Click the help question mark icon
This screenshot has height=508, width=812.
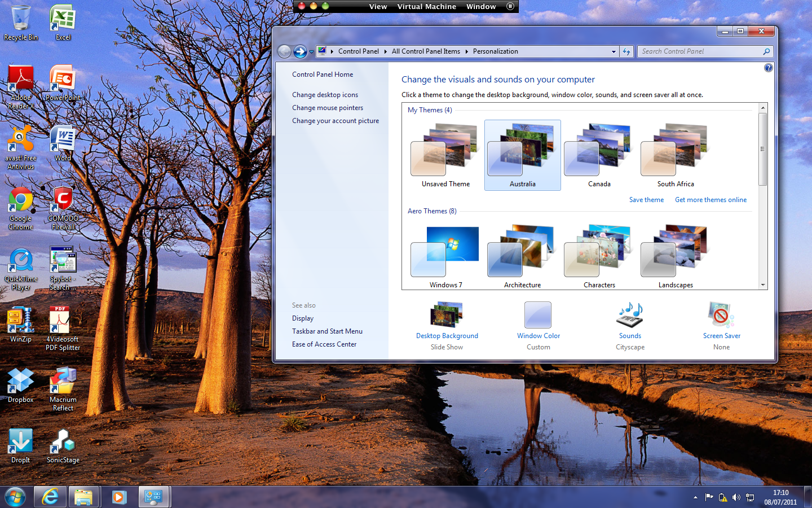pos(768,68)
